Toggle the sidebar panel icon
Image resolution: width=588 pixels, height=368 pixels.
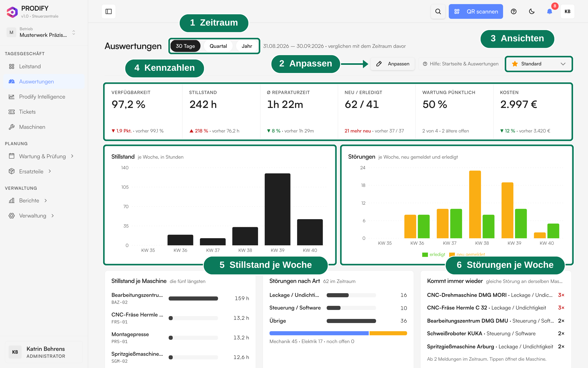pos(109,11)
